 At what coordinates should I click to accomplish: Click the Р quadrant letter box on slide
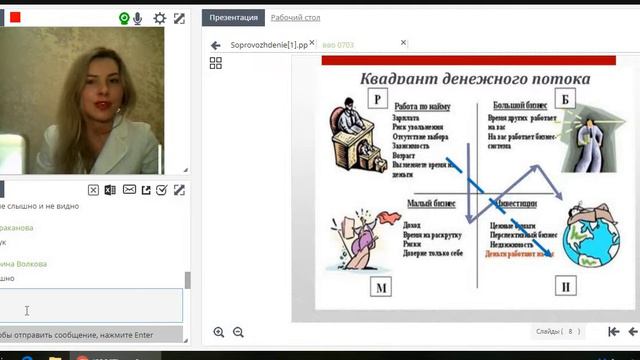[x=378, y=98]
